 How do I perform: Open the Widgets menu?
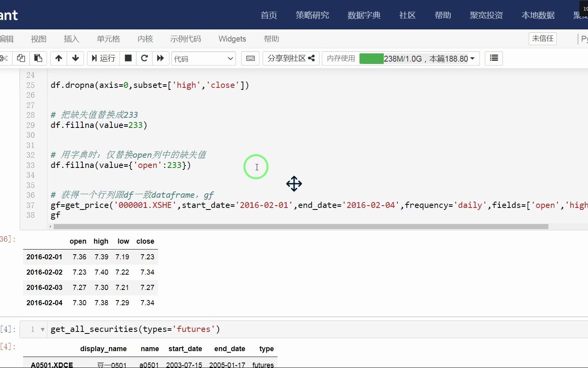click(x=232, y=39)
